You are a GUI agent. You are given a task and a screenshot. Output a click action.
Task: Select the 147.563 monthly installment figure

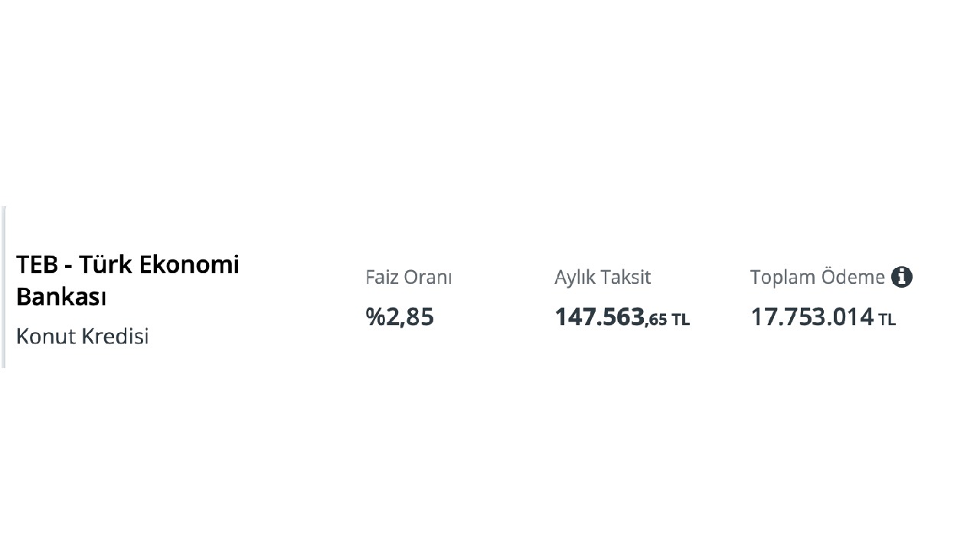point(599,317)
